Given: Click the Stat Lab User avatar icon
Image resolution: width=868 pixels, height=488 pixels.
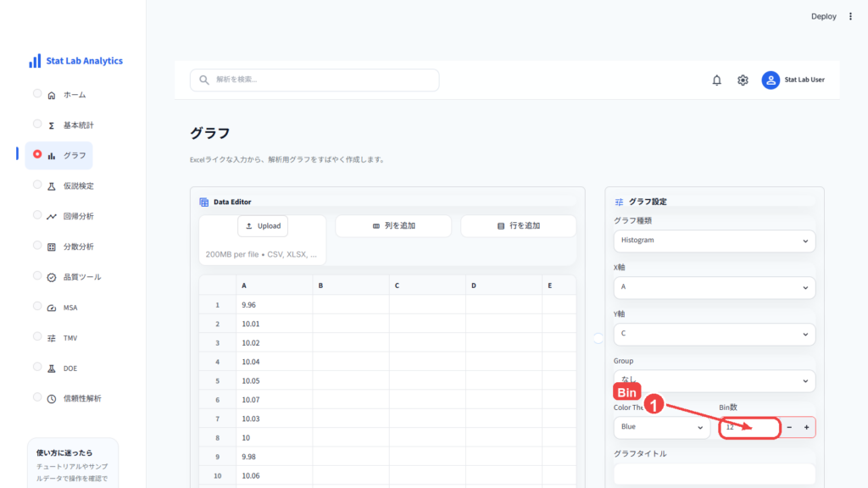Looking at the screenshot, I should click(x=771, y=80).
